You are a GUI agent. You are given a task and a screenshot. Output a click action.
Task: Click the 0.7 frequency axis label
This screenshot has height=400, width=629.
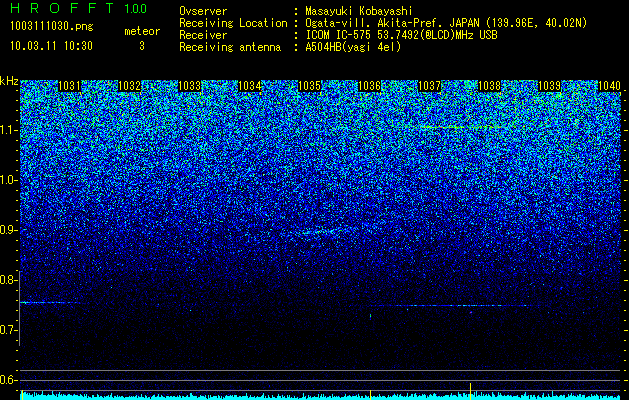tap(8, 330)
